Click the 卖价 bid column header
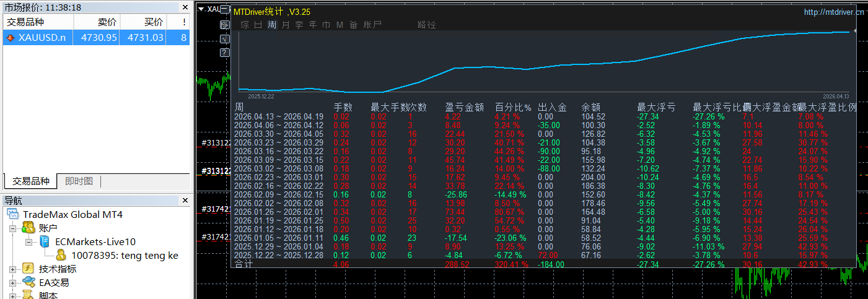Viewport: 868px width, 299px height. [96, 22]
